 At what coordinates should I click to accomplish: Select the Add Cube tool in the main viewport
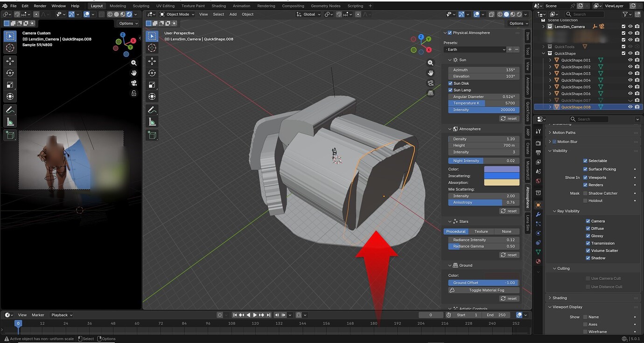coord(152,135)
